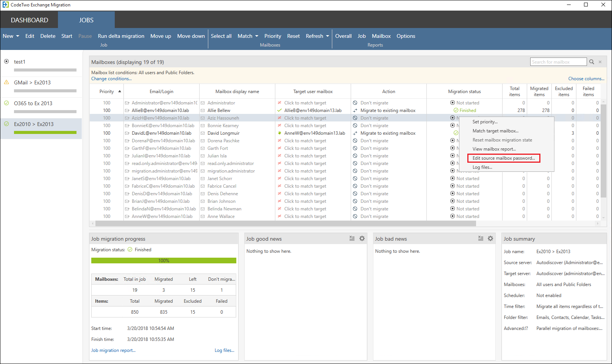612x364 pixels.
Task: Click the status icon of job test1
Action: pos(6,61)
